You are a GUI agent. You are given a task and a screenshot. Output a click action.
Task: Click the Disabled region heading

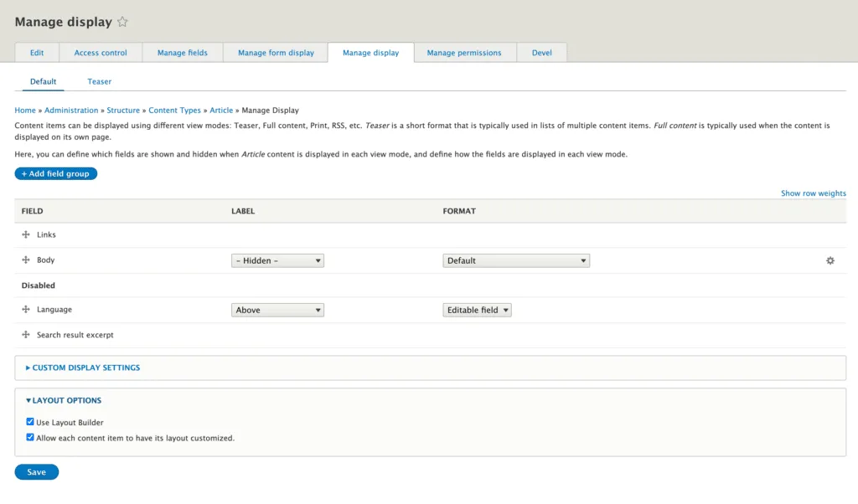39,285
